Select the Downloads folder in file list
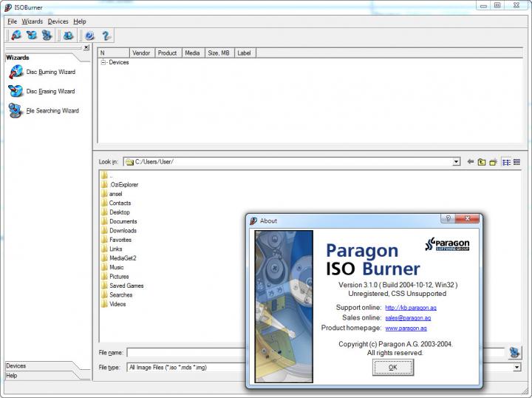The width and height of the screenshot is (532, 398). [x=123, y=231]
